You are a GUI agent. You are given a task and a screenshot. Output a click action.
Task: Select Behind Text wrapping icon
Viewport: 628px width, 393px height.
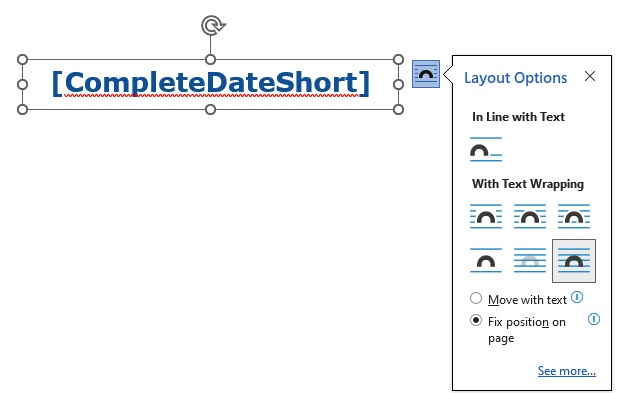click(530, 260)
